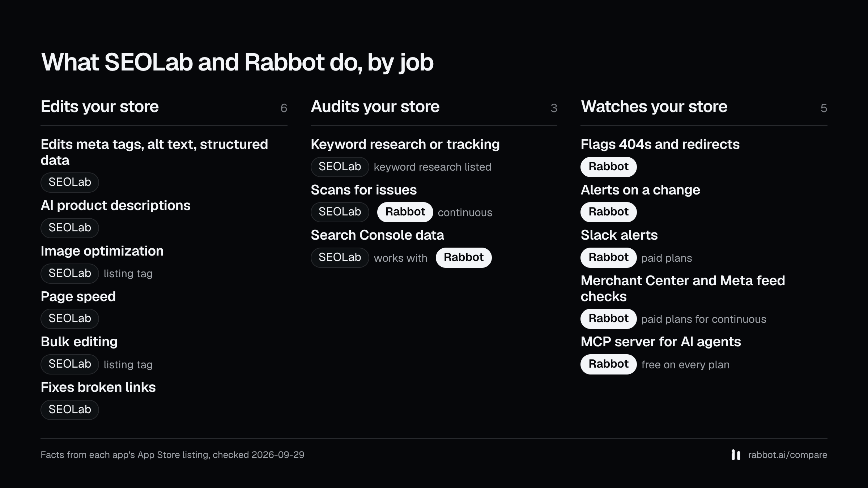Click the 'continuous' note next to Rabbot

(x=465, y=213)
